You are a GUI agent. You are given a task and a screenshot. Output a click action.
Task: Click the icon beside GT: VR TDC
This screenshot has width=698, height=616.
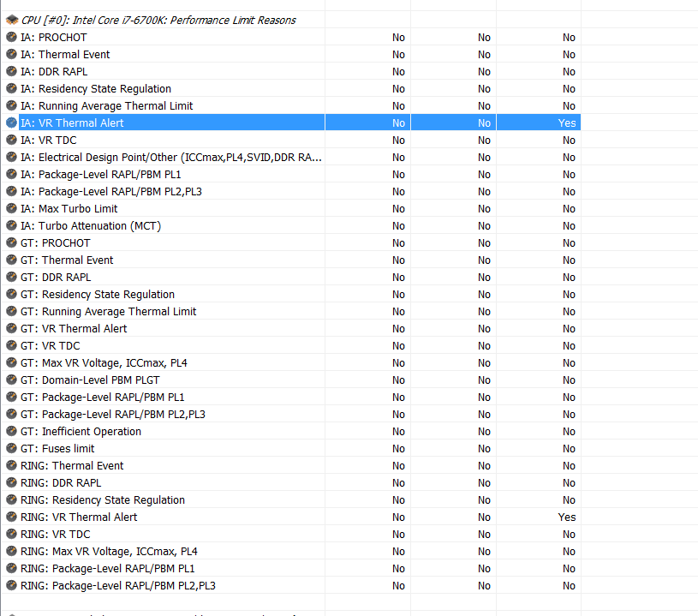12,345
